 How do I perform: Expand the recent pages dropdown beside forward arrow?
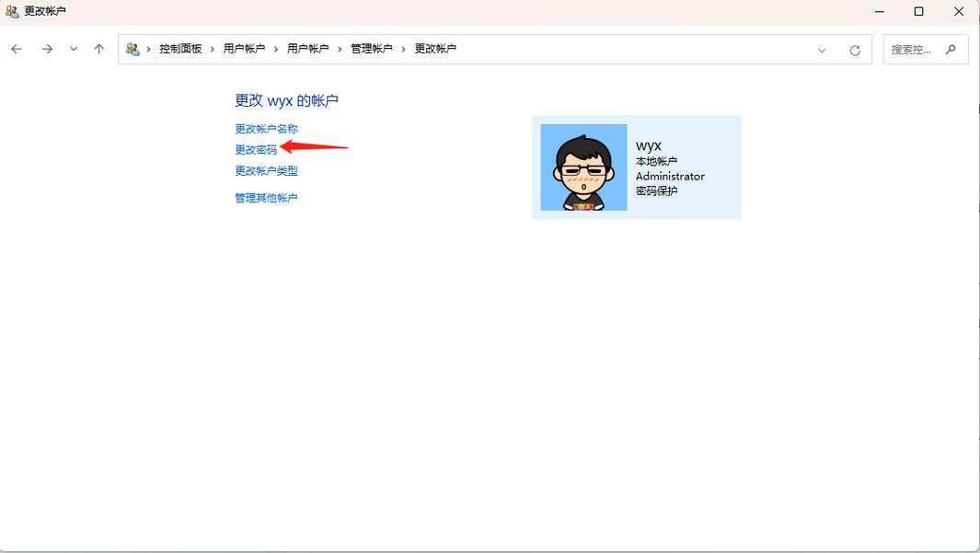click(73, 50)
